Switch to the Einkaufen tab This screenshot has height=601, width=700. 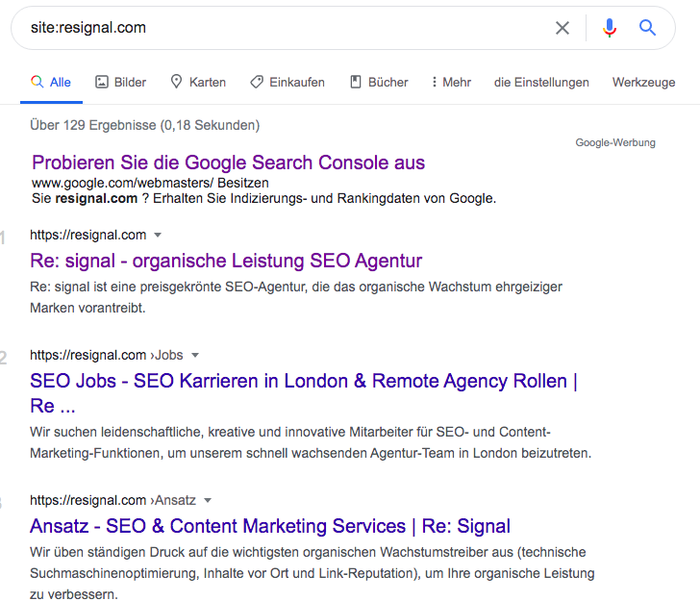(287, 82)
